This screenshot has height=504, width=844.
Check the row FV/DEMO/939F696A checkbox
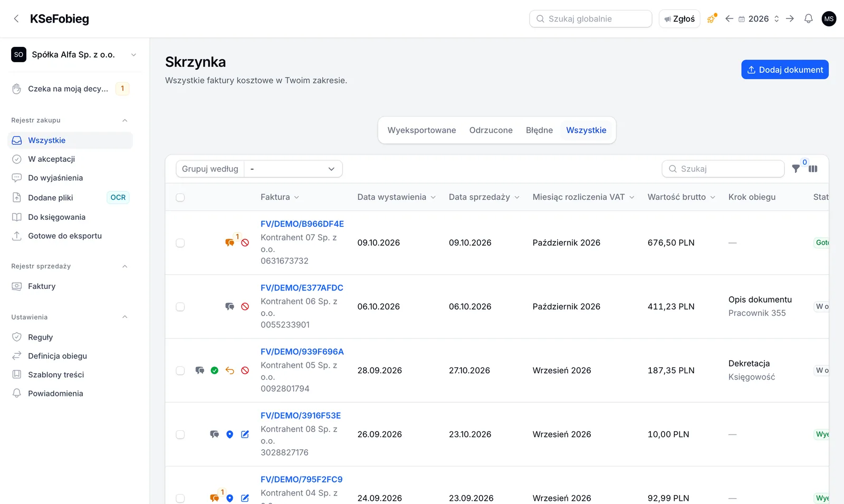pyautogui.click(x=180, y=371)
